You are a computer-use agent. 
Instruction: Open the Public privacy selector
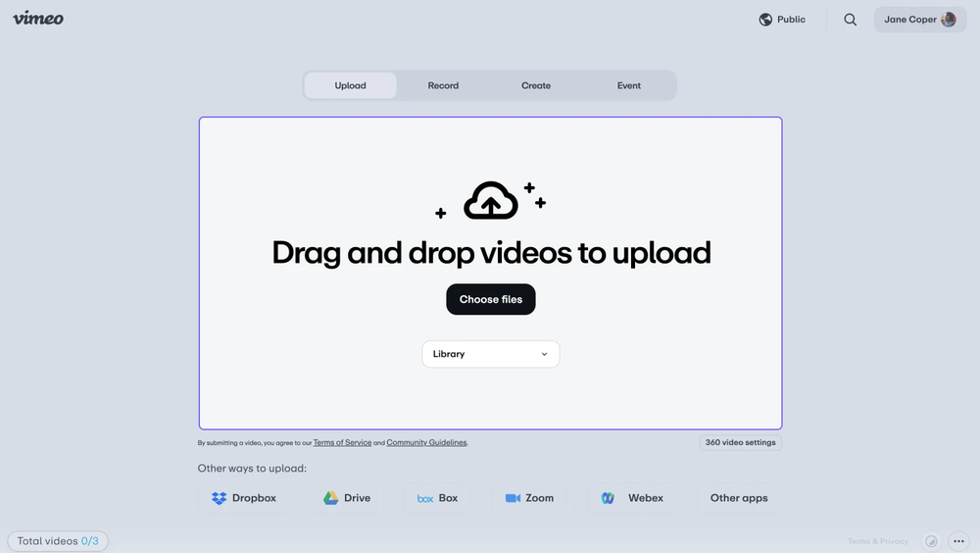782,20
